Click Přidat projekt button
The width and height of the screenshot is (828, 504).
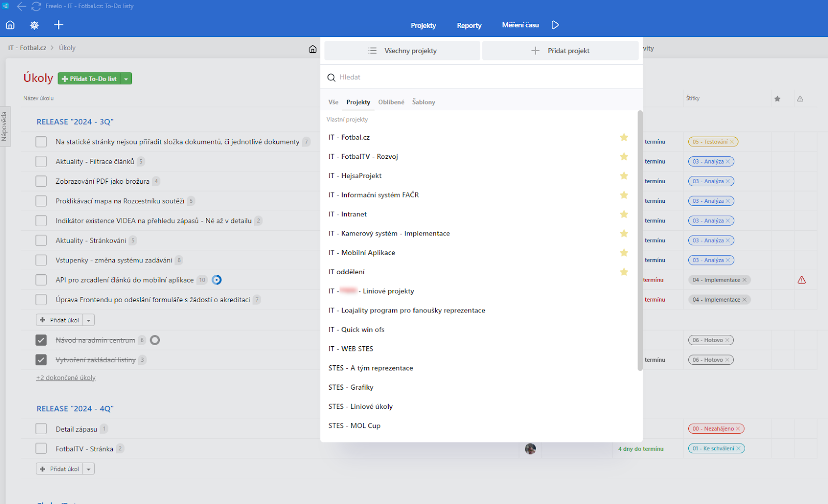click(x=560, y=51)
